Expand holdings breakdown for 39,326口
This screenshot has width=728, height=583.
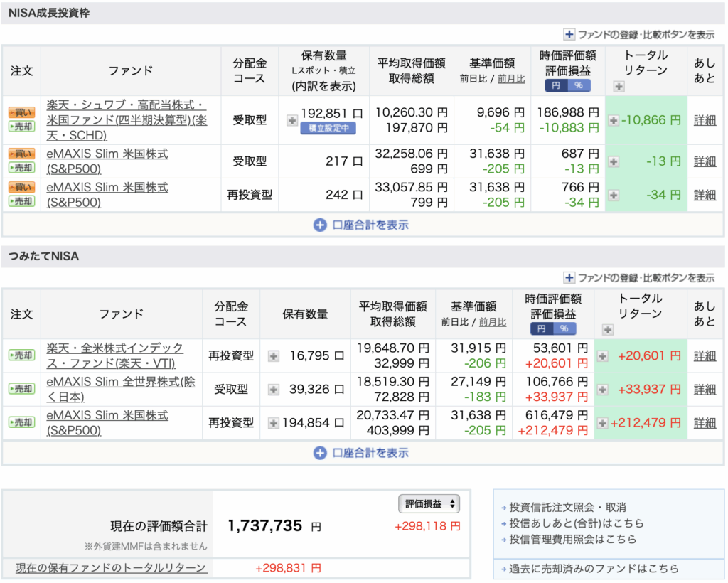click(274, 390)
